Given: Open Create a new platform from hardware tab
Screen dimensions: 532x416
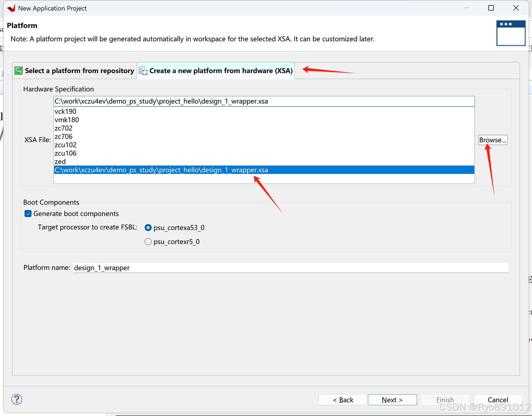Looking at the screenshot, I should click(x=221, y=71).
